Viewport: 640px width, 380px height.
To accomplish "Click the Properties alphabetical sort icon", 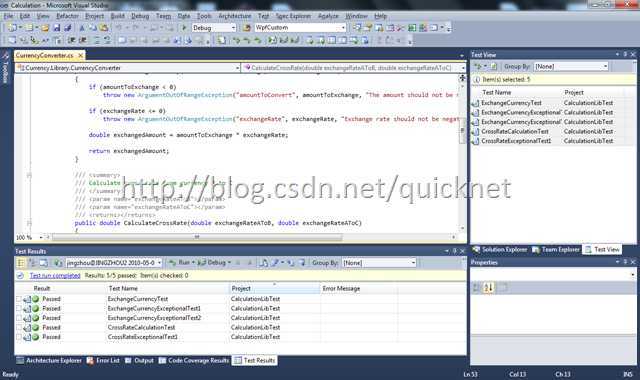I will point(489,287).
